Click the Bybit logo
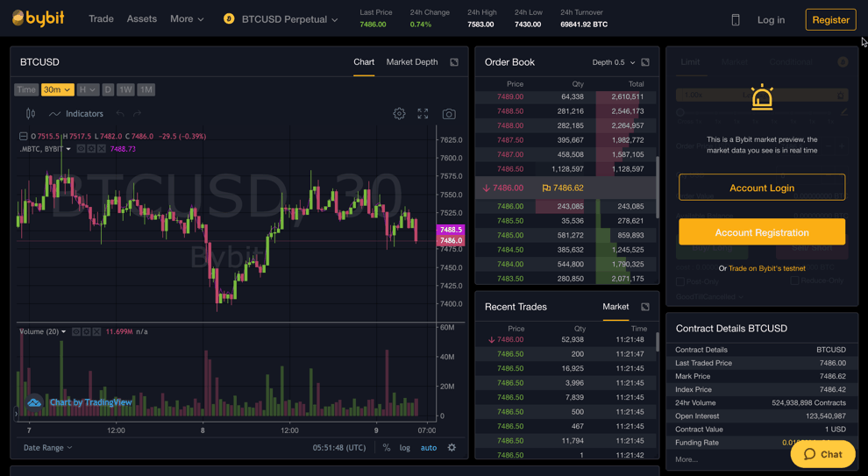 click(39, 18)
